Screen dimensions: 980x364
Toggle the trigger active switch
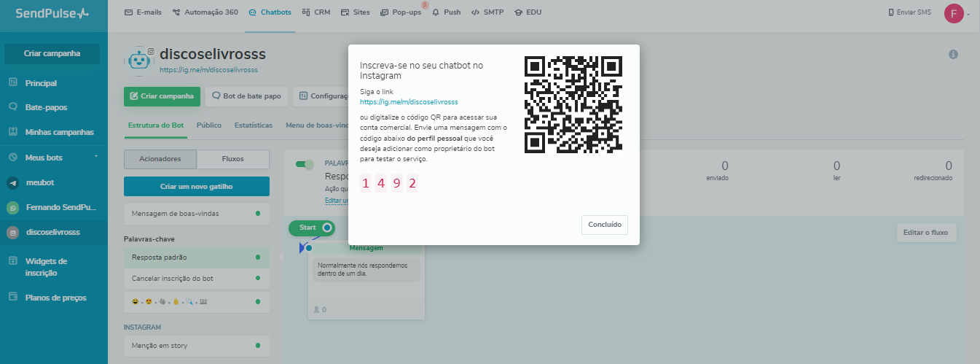coord(305,164)
